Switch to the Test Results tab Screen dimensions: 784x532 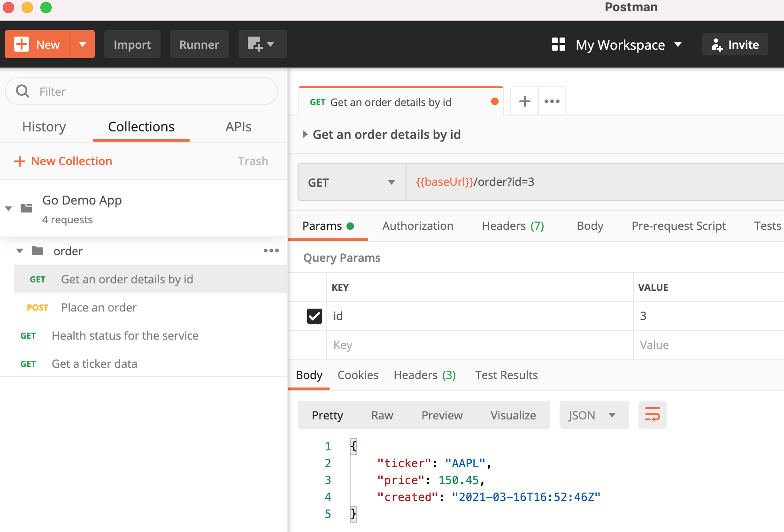coord(506,375)
